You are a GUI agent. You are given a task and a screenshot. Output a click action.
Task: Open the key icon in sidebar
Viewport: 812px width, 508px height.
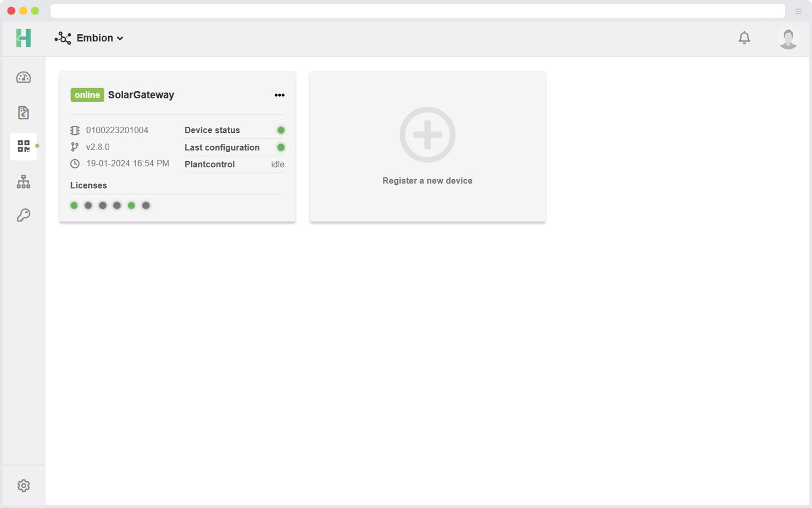[x=24, y=216]
